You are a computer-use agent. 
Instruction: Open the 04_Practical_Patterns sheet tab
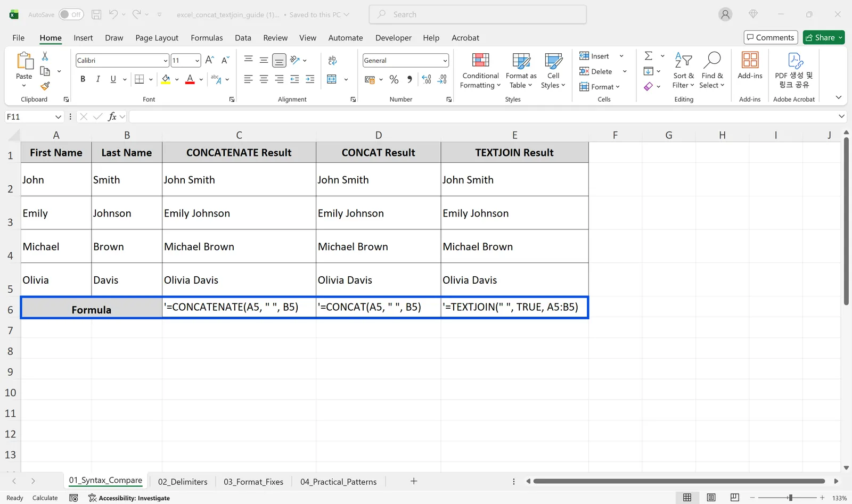click(x=338, y=482)
